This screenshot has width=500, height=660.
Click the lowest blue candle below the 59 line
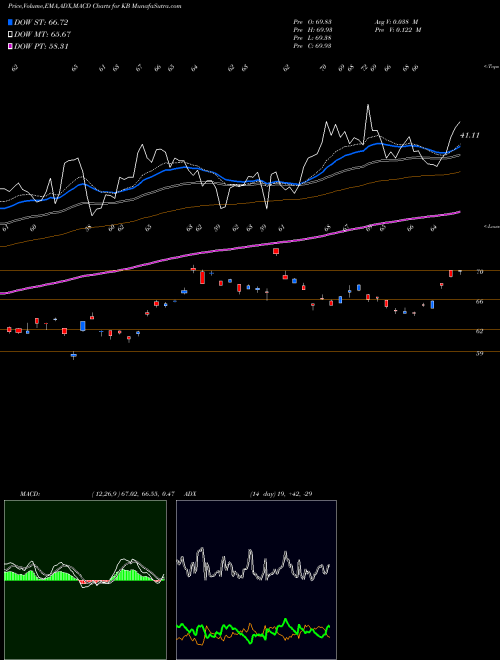pos(74,356)
